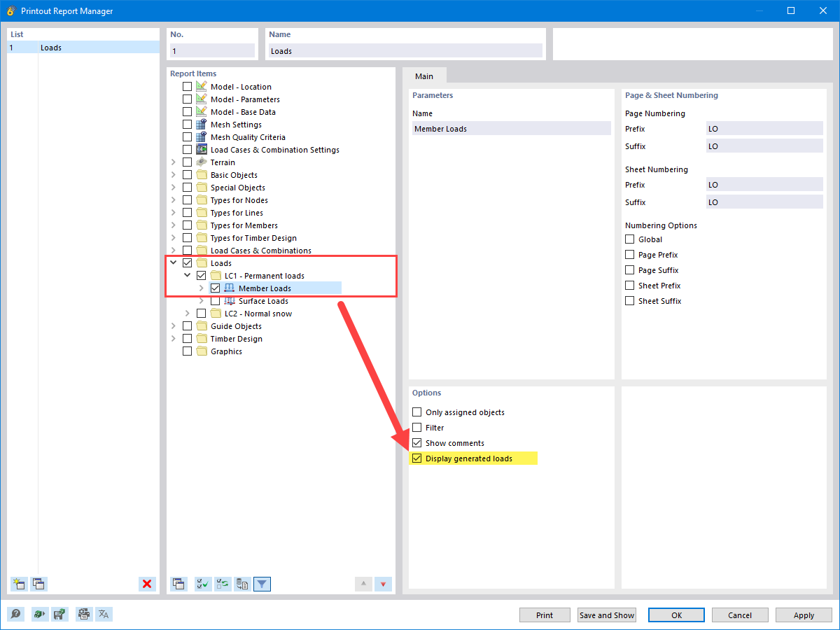Click the Print button
The height and width of the screenshot is (630, 840).
click(x=545, y=615)
